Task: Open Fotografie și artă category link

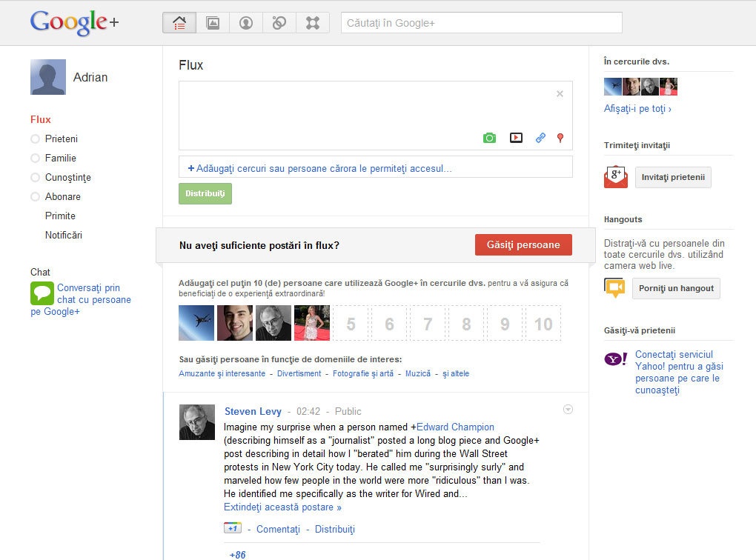Action: coord(363,373)
